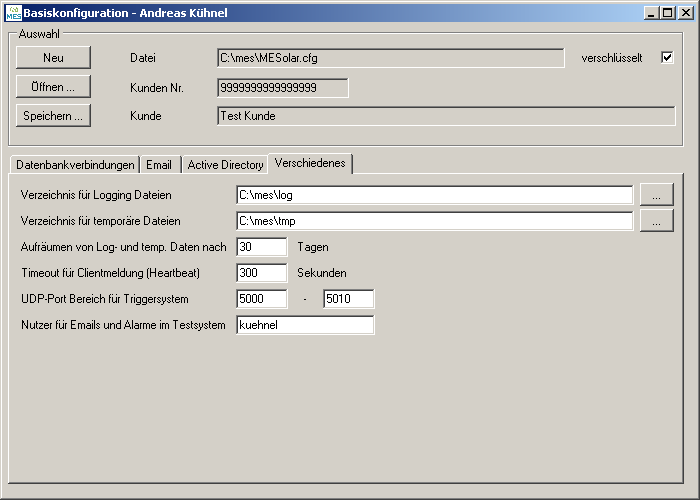Switch to the Datenbankverbindungen tab

click(75, 165)
